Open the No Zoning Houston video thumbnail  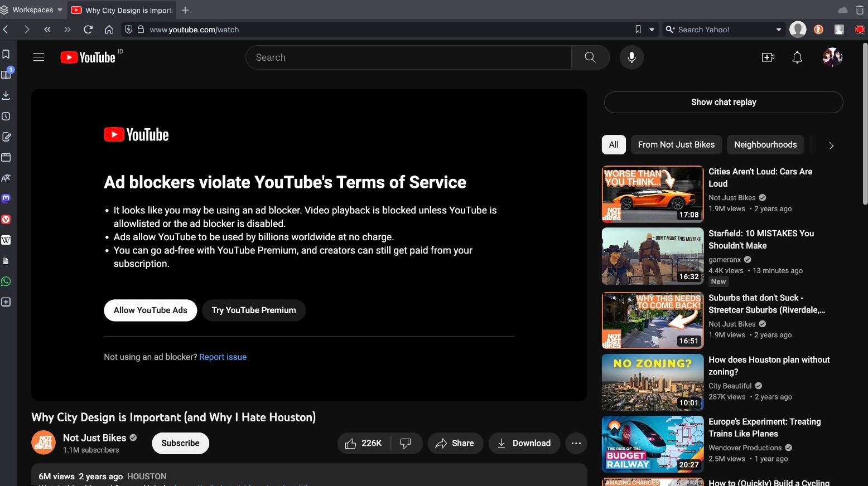point(652,382)
